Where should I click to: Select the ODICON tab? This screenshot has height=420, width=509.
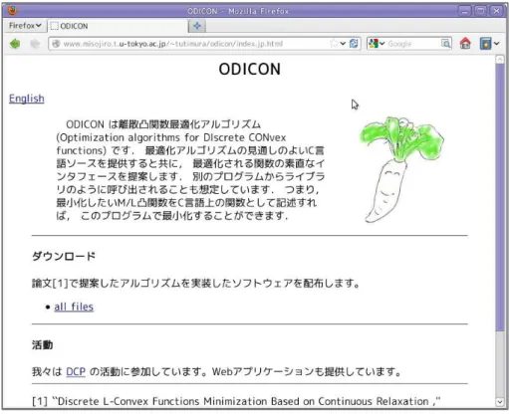[118, 26]
